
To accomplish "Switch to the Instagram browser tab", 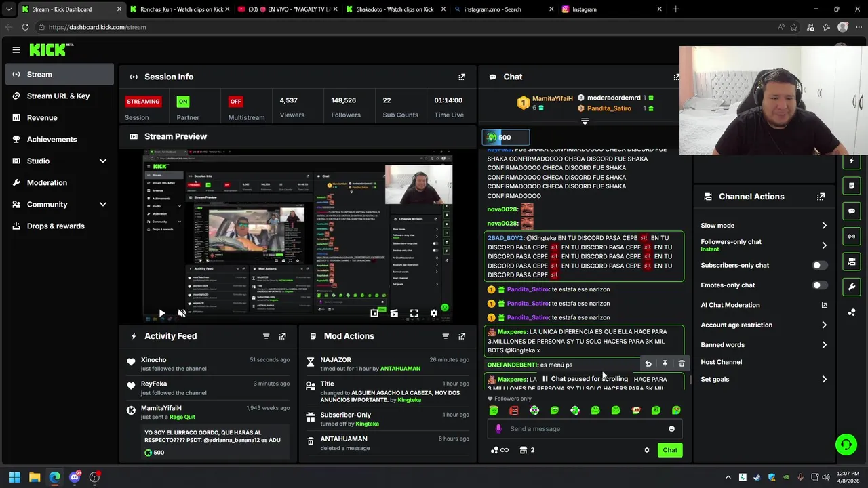I will pyautogui.click(x=610, y=9).
